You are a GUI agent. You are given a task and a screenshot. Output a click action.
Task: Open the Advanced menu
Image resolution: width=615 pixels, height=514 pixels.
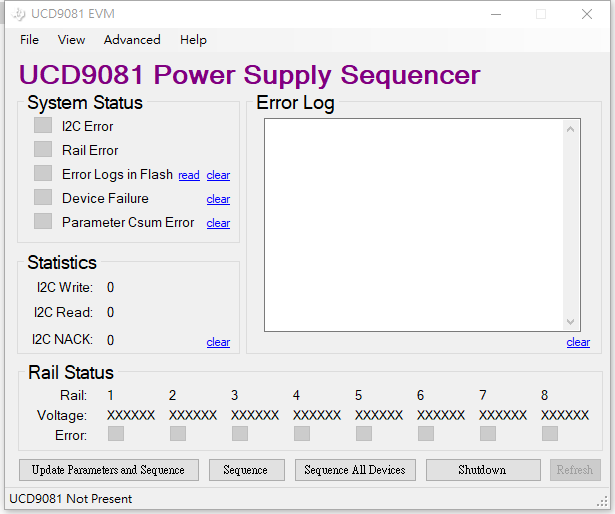(132, 40)
